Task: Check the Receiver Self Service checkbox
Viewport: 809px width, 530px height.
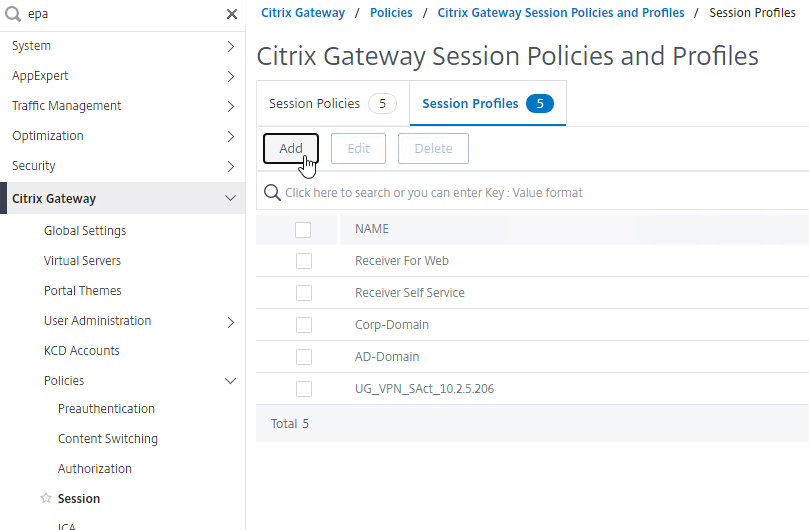Action: [x=304, y=293]
